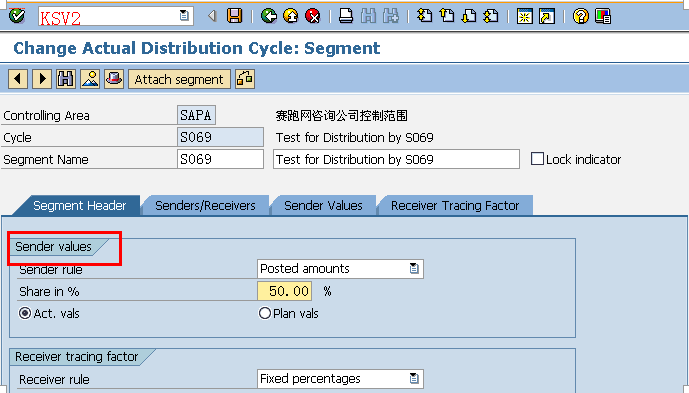Click the 'Receiver rule' label
689x393 pixels.
[54, 379]
